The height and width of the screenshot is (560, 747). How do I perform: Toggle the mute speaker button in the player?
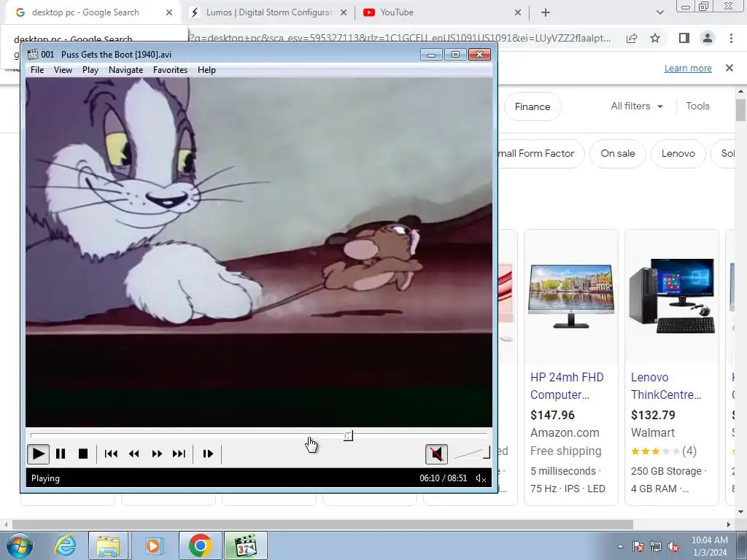(x=436, y=454)
